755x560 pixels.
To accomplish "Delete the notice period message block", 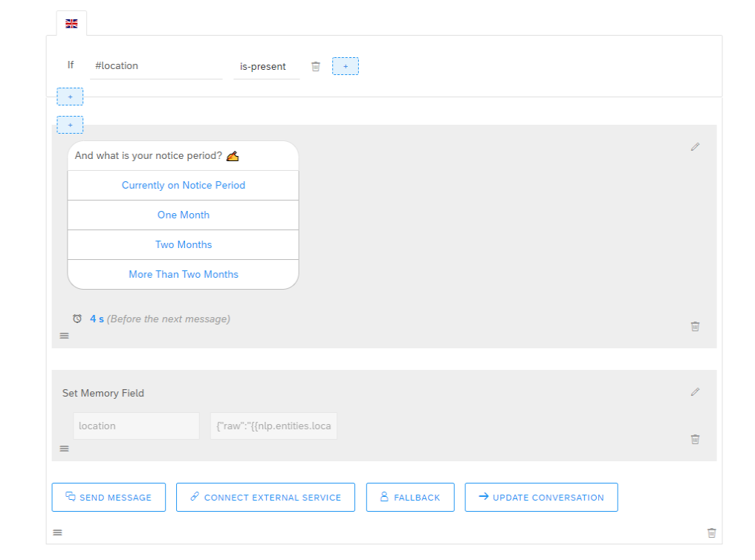I will (695, 326).
